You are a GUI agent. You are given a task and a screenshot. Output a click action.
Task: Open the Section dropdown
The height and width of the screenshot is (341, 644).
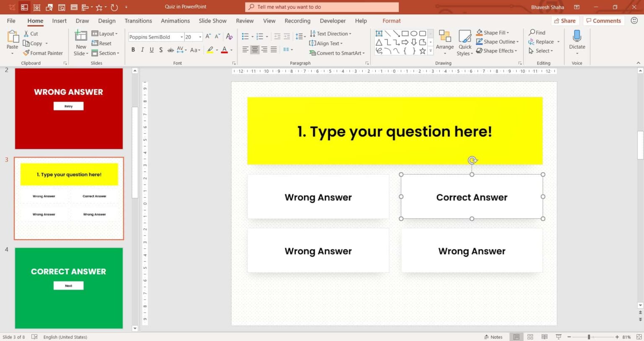pos(106,53)
